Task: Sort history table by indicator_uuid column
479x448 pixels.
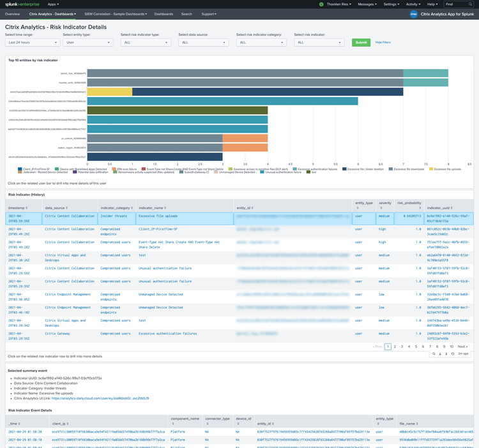Action: coord(439,208)
